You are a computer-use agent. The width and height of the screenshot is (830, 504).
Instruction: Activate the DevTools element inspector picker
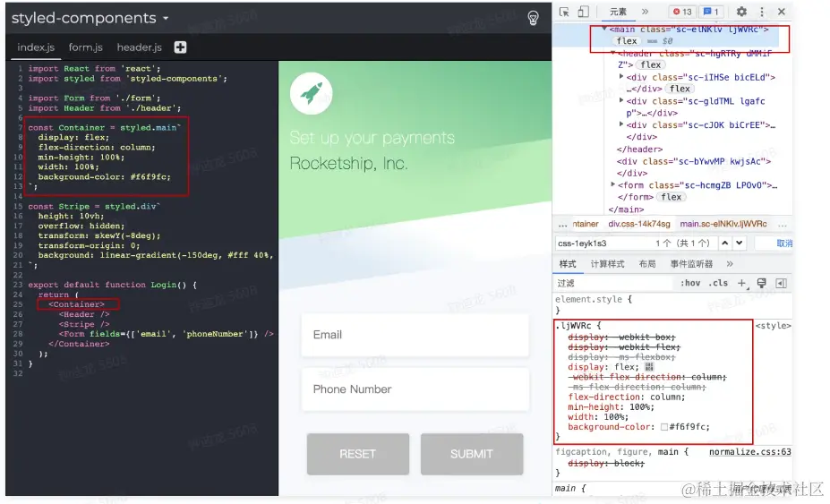point(564,12)
